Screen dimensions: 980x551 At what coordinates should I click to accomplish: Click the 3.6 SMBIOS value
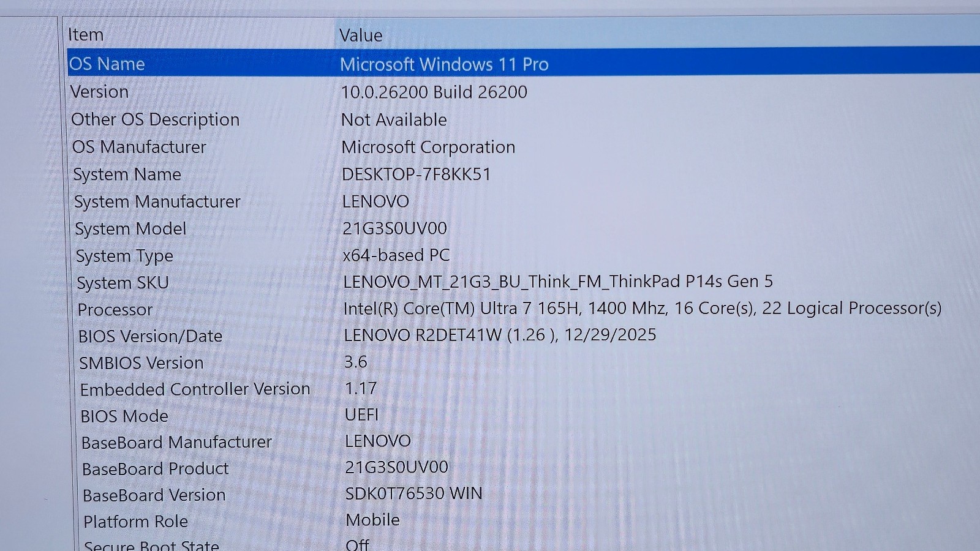pyautogui.click(x=356, y=362)
